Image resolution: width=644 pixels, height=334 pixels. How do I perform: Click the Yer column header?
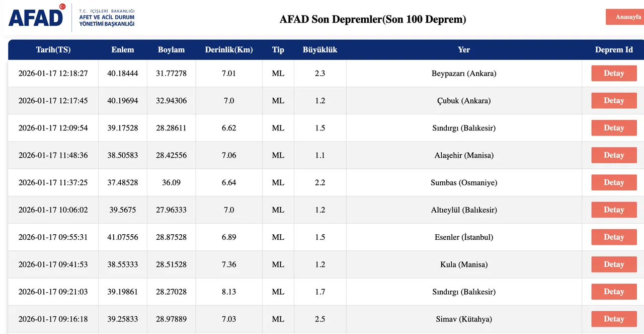[x=463, y=50]
